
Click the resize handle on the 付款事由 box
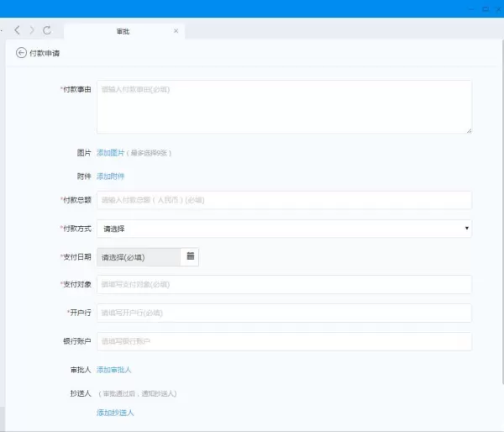tap(470, 130)
